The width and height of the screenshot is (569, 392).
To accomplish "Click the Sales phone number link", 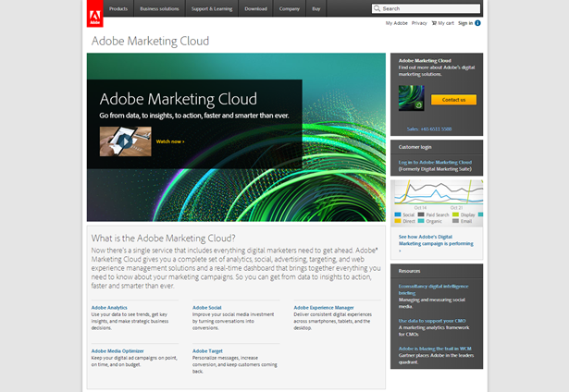I will click(429, 129).
